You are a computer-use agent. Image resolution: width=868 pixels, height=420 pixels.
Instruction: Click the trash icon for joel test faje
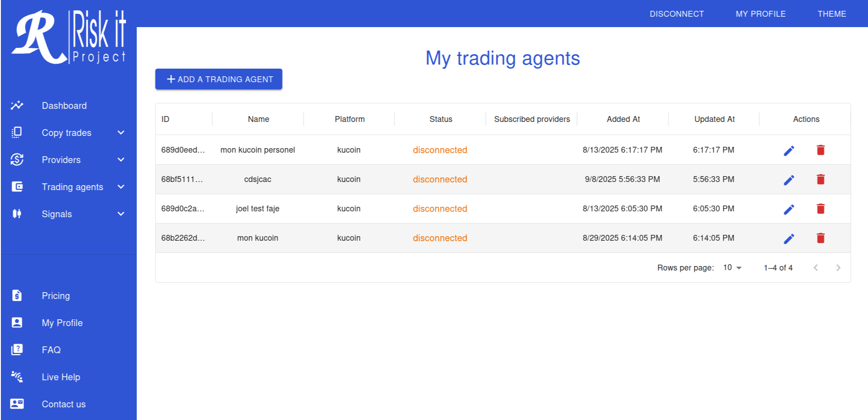[821, 209]
